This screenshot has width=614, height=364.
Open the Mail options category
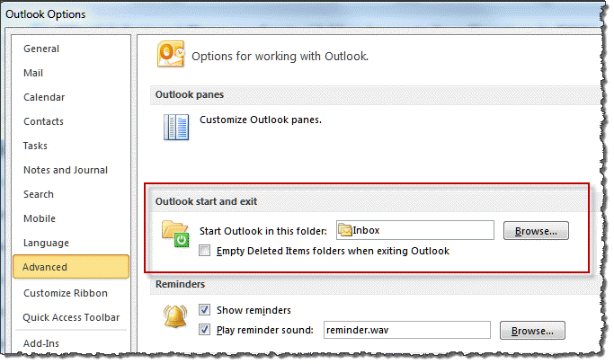pyautogui.click(x=33, y=73)
